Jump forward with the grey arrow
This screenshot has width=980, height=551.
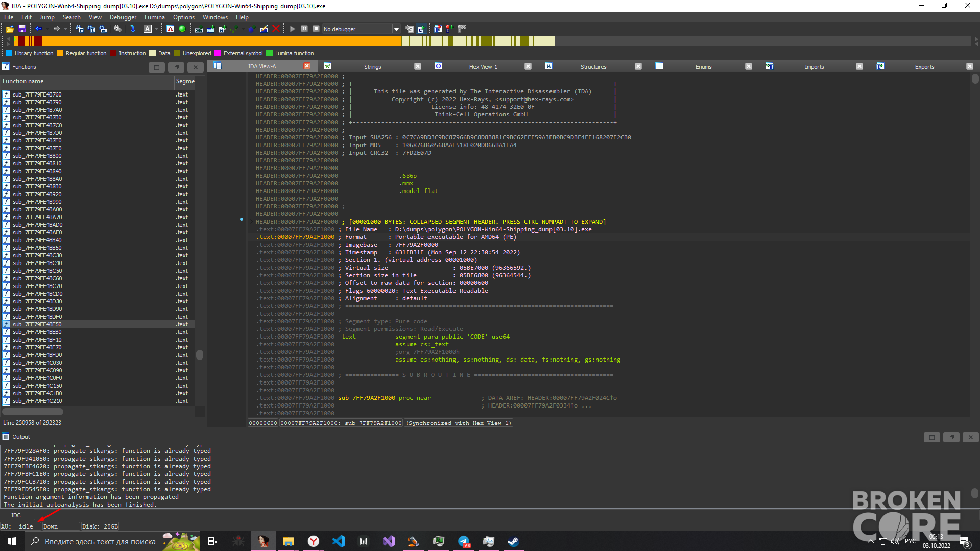coord(57,29)
